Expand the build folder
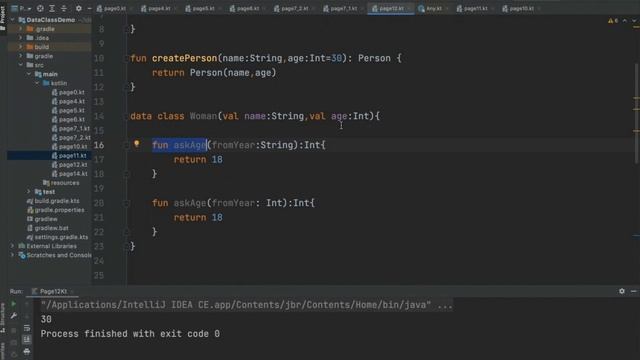The width and height of the screenshot is (640, 360). (20, 47)
